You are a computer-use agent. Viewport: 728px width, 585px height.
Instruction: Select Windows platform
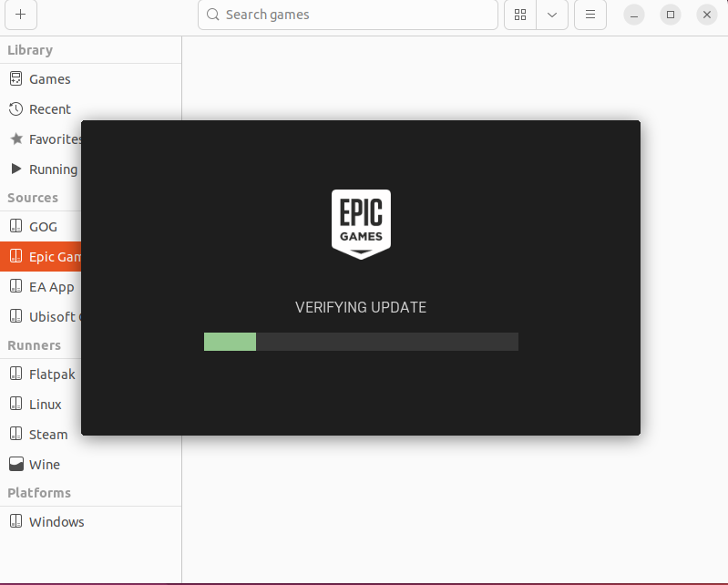90,522
